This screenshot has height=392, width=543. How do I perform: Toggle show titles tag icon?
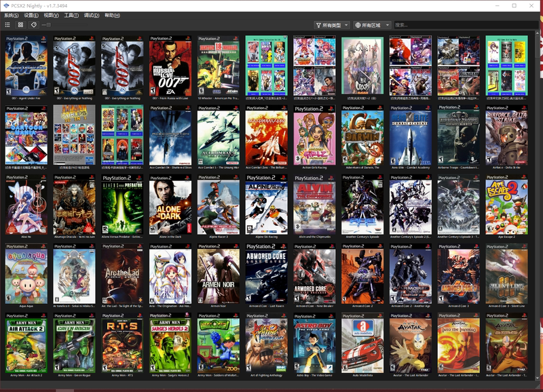tap(33, 25)
